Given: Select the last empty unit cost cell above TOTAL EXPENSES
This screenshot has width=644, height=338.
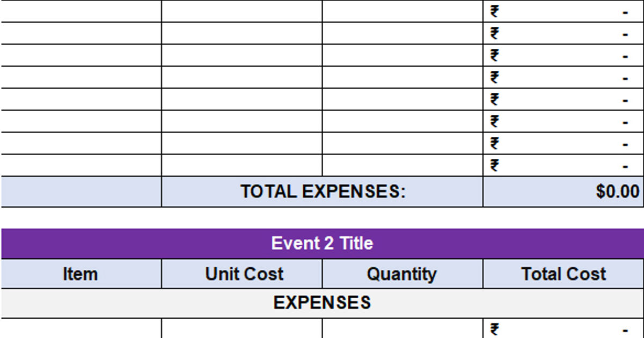Looking at the screenshot, I should (242, 166).
